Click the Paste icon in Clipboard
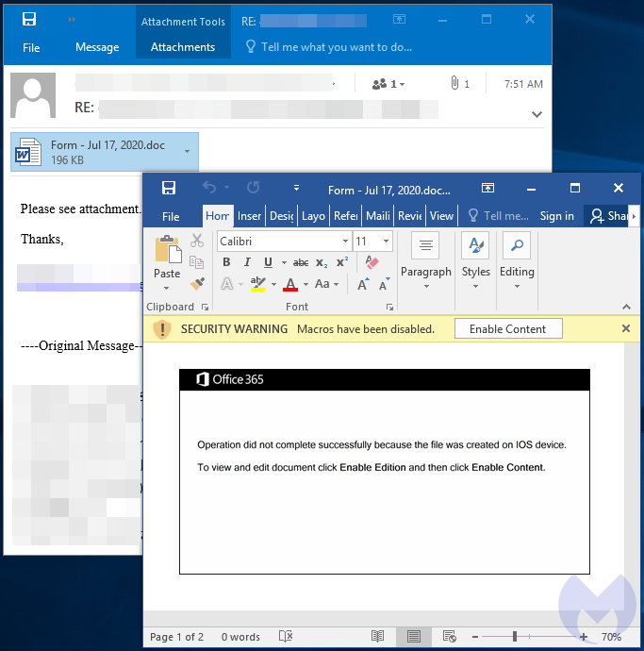 pos(167,250)
